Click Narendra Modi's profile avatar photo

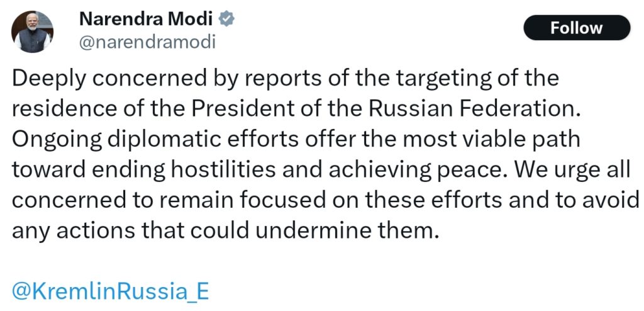[x=33, y=31]
